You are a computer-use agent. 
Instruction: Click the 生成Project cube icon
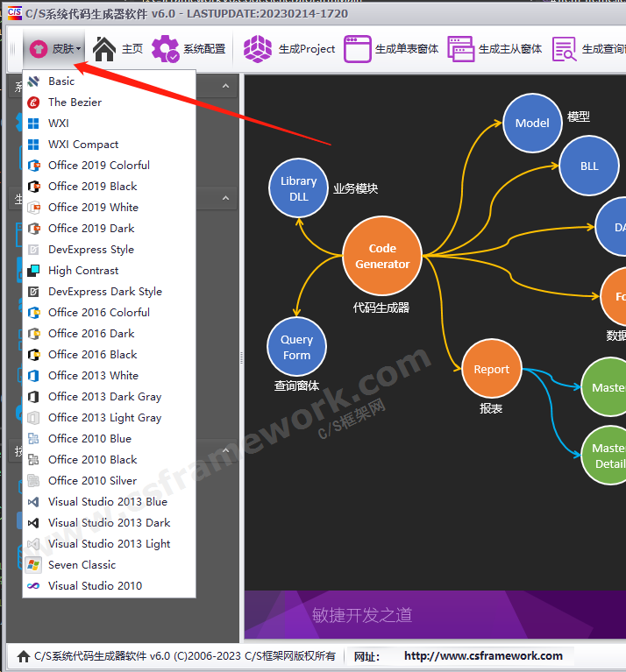258,49
